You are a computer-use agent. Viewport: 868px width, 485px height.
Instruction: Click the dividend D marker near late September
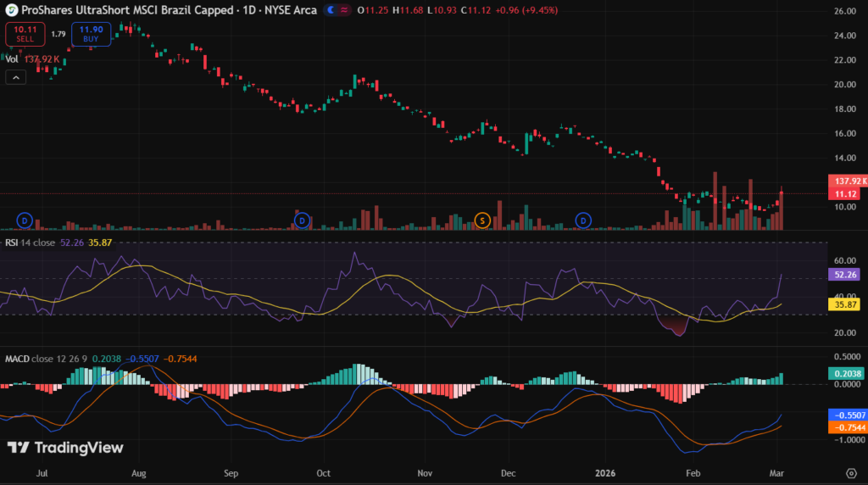tap(302, 220)
